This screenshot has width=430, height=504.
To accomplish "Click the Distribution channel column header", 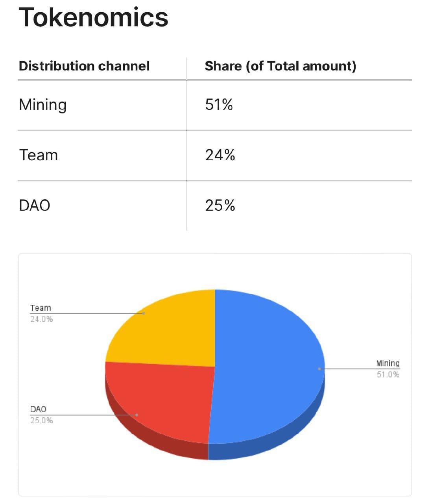I will tap(84, 66).
